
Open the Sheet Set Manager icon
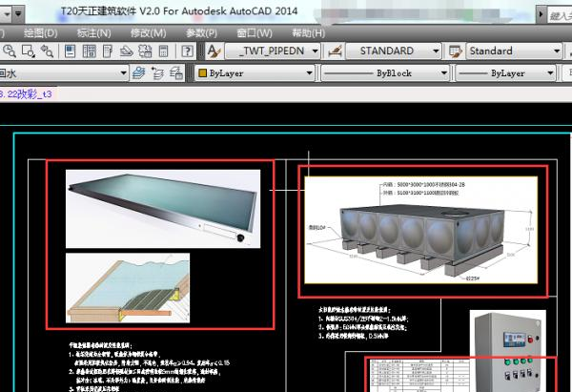click(127, 52)
